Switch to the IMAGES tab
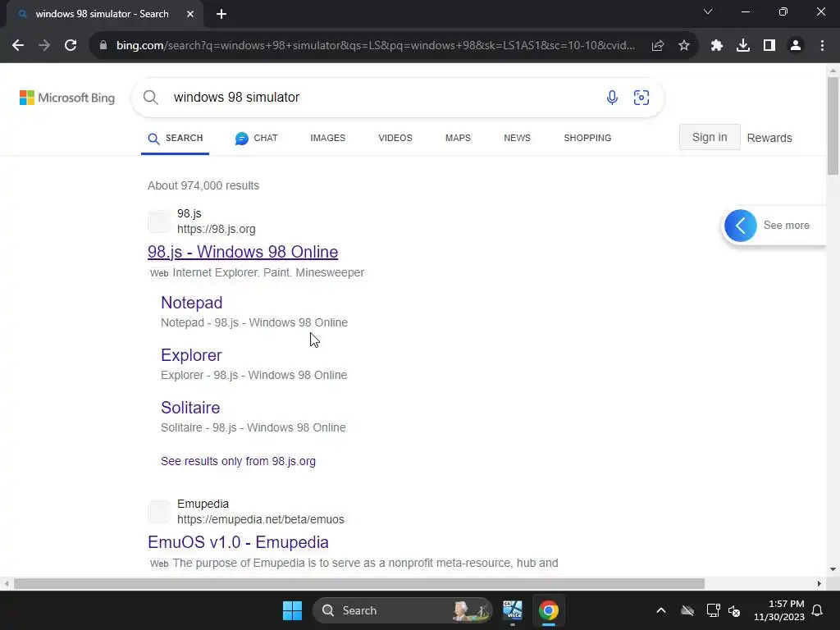Screen dimensions: 840x630 pyautogui.click(x=328, y=138)
